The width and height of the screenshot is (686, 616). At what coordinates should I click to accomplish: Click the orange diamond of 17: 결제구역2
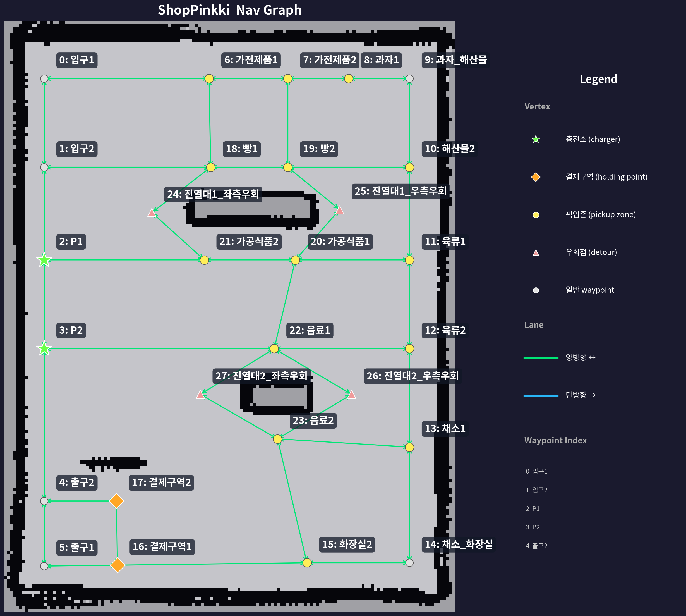tap(117, 501)
